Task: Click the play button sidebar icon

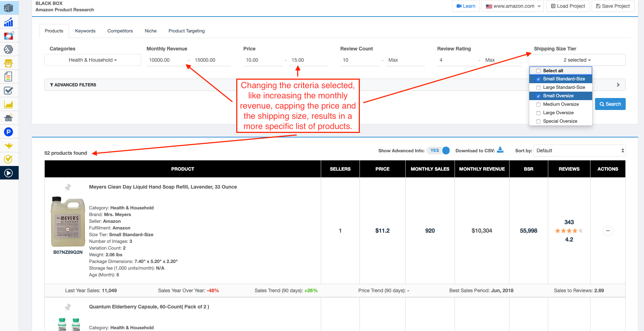Action: pyautogui.click(x=8, y=173)
